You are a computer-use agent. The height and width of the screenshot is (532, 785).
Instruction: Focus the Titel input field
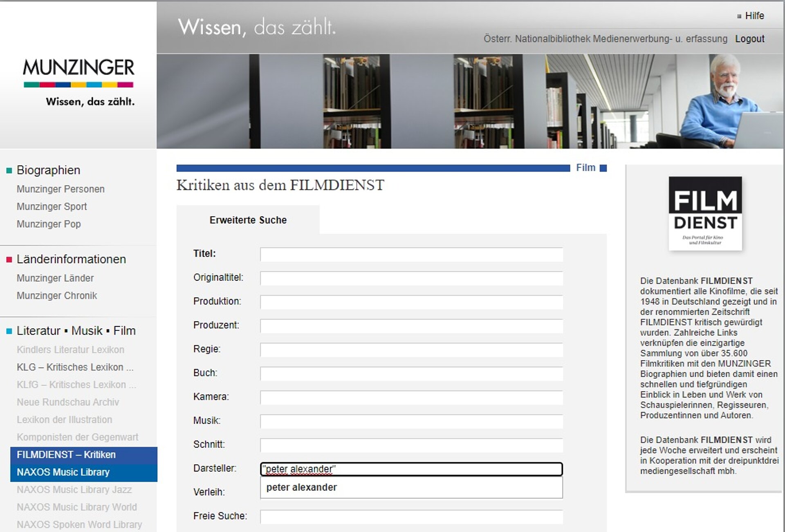click(x=411, y=255)
